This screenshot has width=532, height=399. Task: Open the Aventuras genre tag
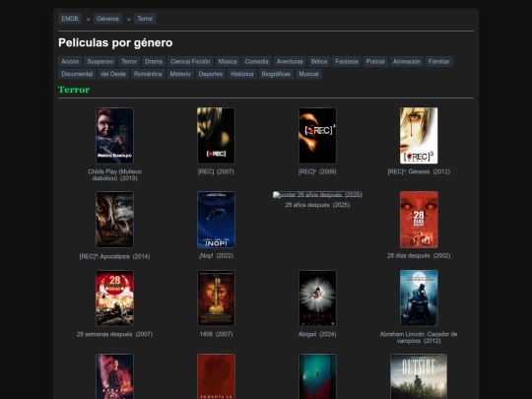coord(290,61)
